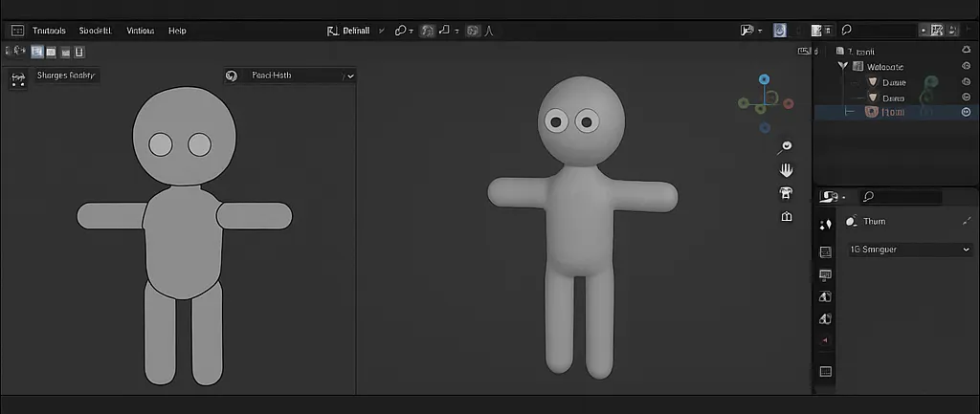Click the hand pan icon in viewport
Viewport: 980px width, 414px height.
(x=787, y=170)
